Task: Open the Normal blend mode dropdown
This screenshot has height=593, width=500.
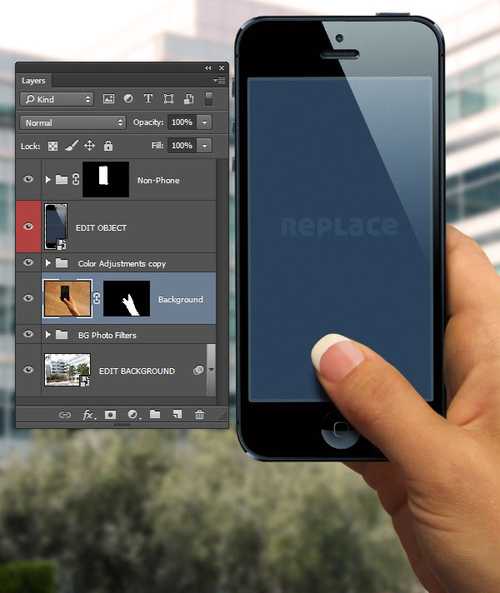Action: pos(73,123)
